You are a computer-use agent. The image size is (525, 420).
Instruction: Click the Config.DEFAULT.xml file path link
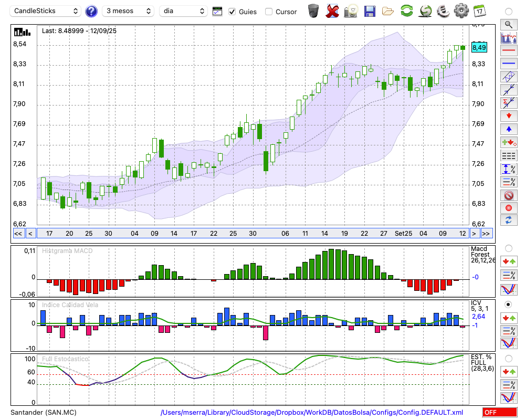click(x=312, y=413)
